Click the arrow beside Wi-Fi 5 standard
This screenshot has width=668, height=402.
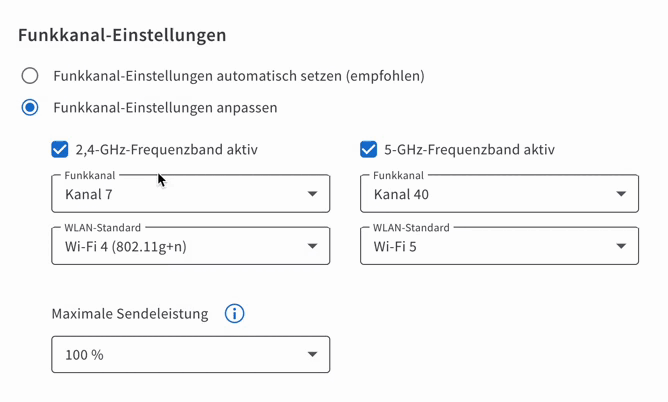point(621,246)
